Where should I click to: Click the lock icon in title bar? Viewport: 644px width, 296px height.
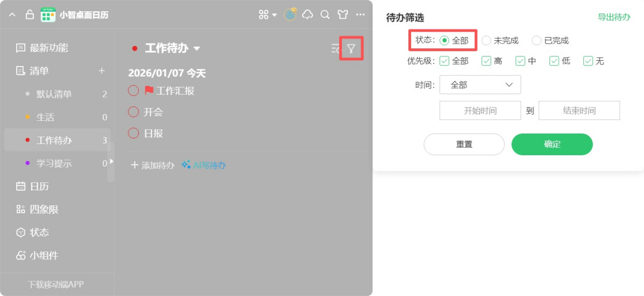tap(30, 15)
